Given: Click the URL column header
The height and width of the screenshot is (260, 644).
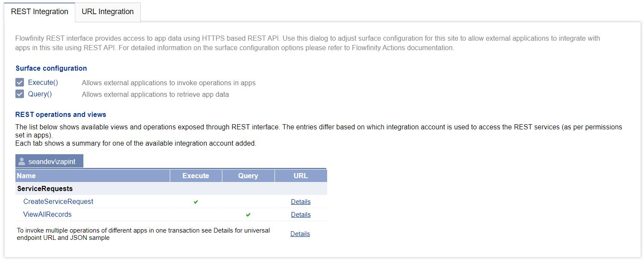Looking at the screenshot, I should coord(301,176).
